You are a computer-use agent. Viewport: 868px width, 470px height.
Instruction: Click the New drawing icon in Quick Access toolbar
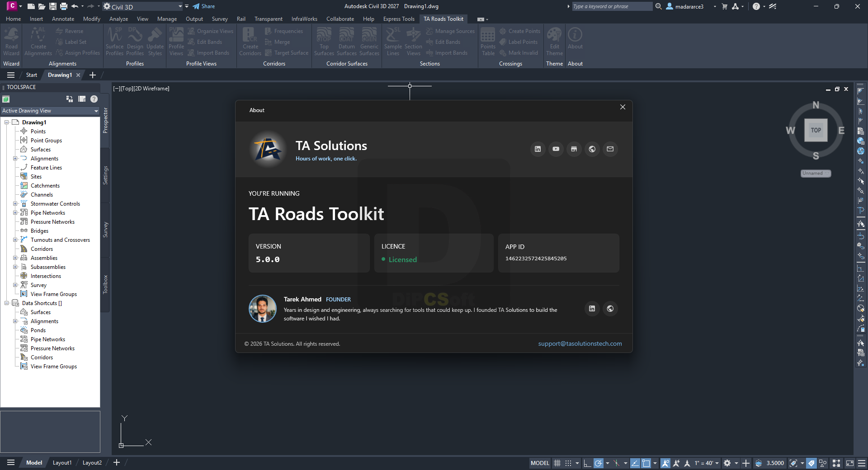(x=31, y=6)
